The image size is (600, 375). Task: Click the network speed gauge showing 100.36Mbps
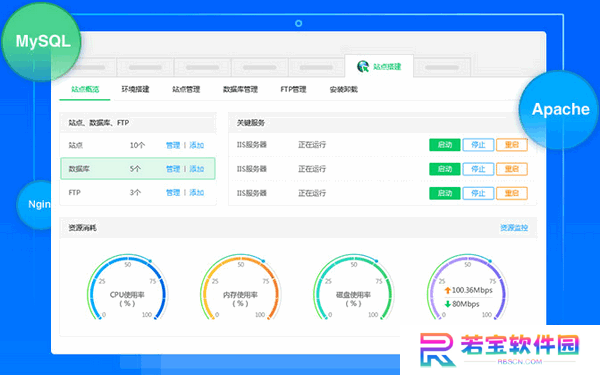[x=467, y=288]
